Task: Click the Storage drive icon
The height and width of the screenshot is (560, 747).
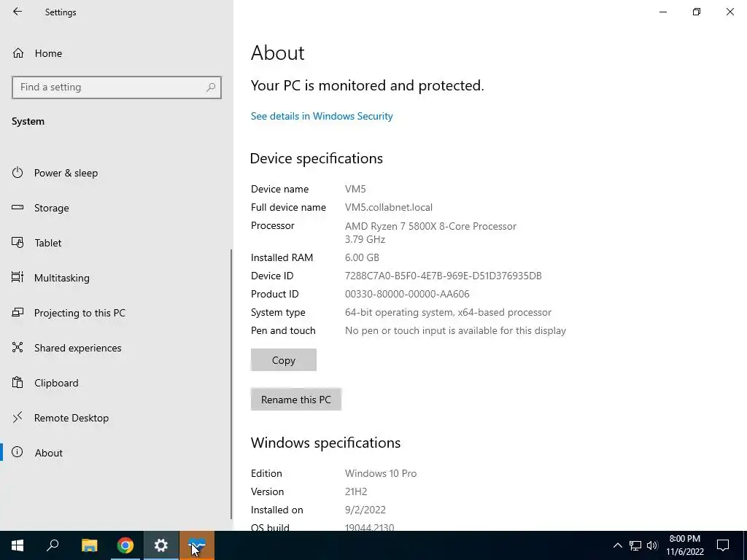Action: [x=18, y=208]
